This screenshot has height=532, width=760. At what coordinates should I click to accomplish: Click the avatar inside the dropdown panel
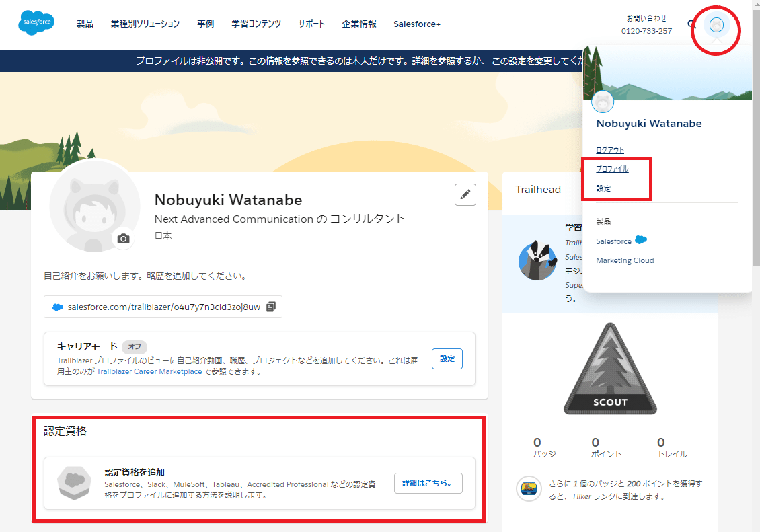tap(603, 102)
